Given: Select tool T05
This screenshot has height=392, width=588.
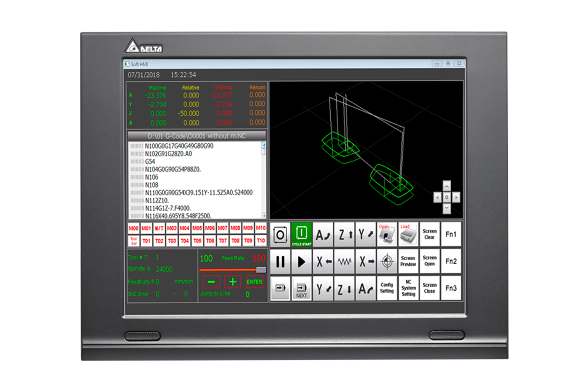Looking at the screenshot, I should click(x=197, y=241).
